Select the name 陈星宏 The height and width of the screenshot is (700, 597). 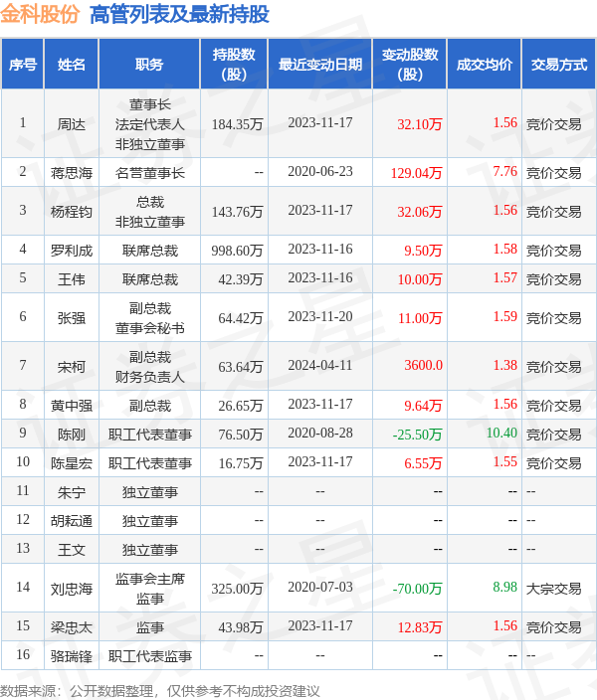point(72,463)
